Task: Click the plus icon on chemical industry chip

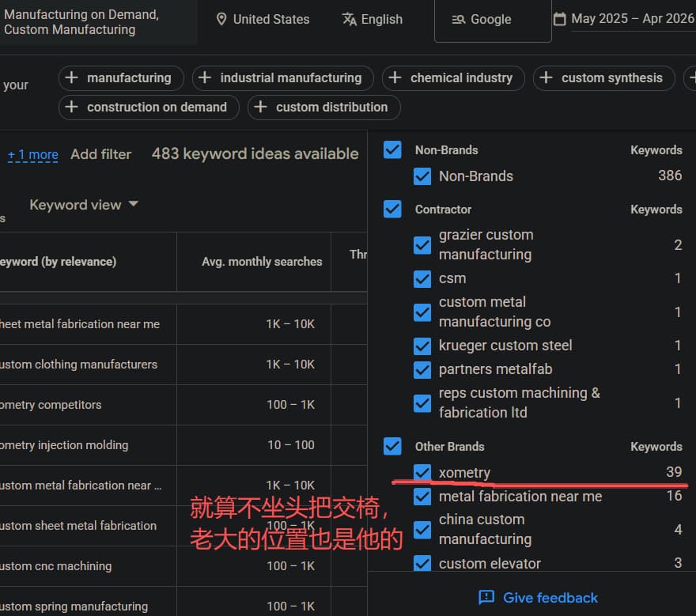Action: [395, 77]
